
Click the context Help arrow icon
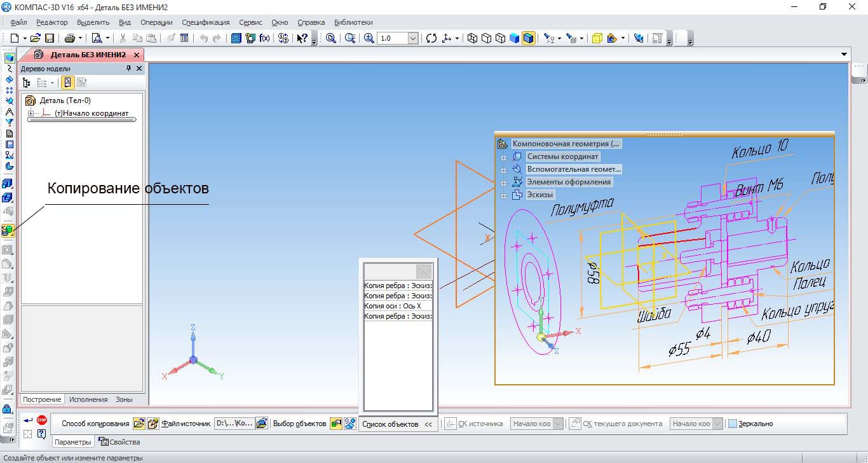coord(302,38)
